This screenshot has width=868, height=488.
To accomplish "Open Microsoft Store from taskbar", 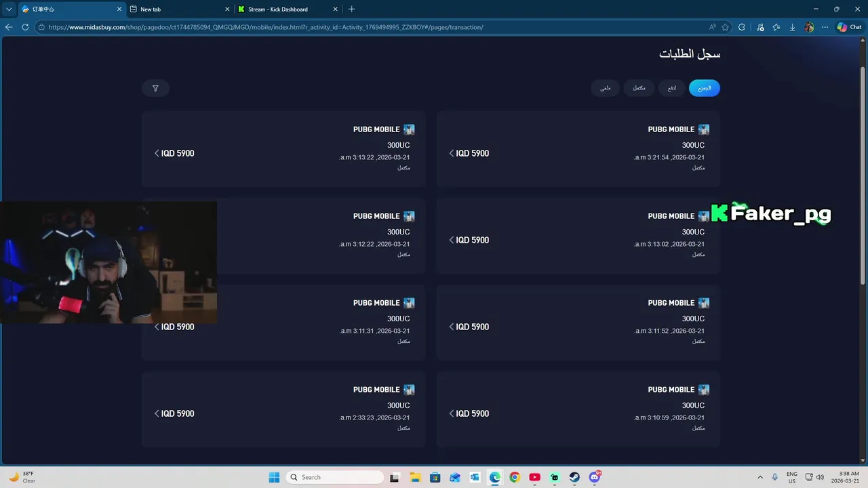I will pyautogui.click(x=435, y=477).
